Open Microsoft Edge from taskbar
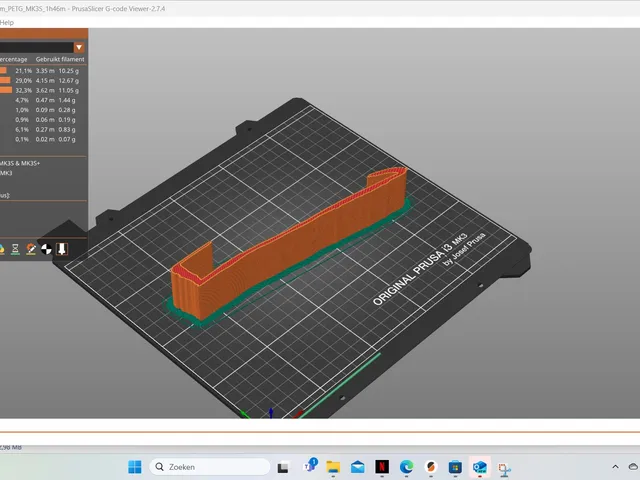Screen dimensions: 640x480 (407, 467)
